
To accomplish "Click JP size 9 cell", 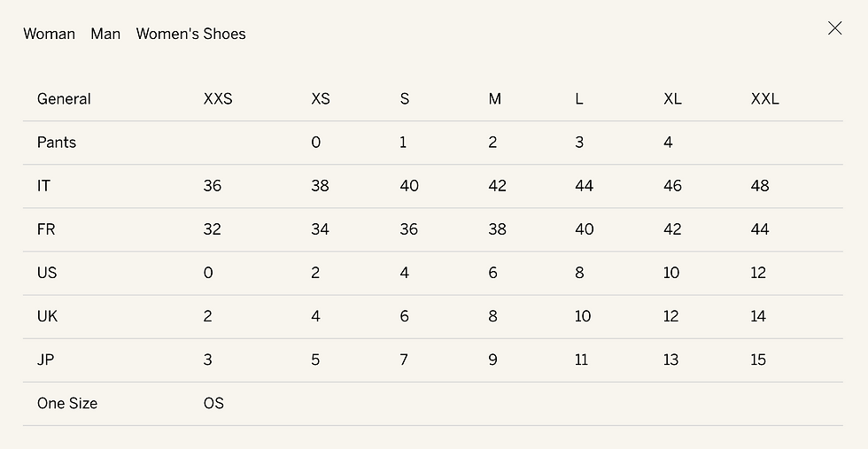I will [x=492, y=360].
